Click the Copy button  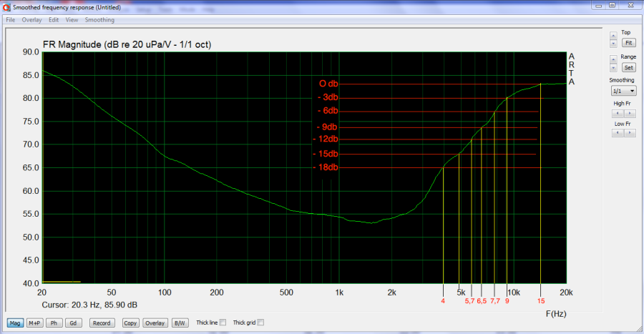(x=130, y=323)
